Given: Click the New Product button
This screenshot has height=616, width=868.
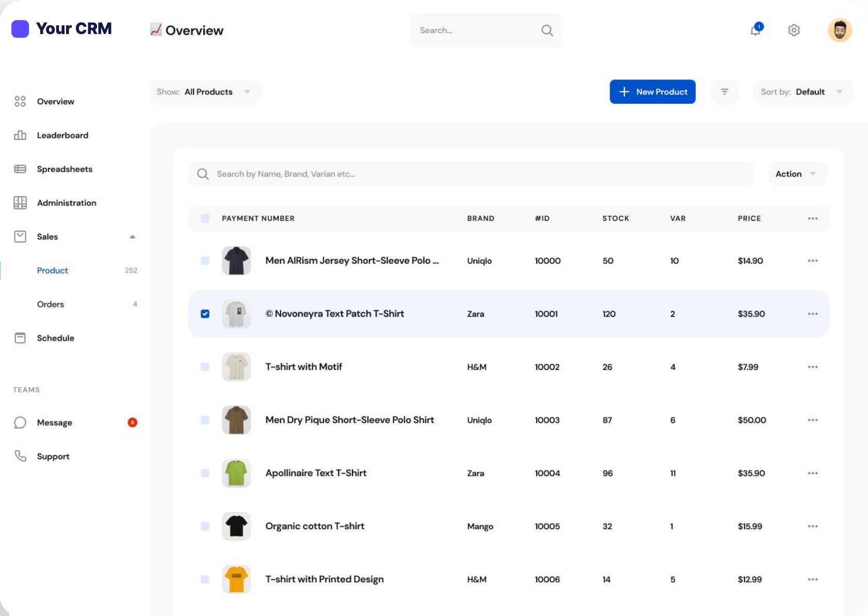Looking at the screenshot, I should [652, 92].
